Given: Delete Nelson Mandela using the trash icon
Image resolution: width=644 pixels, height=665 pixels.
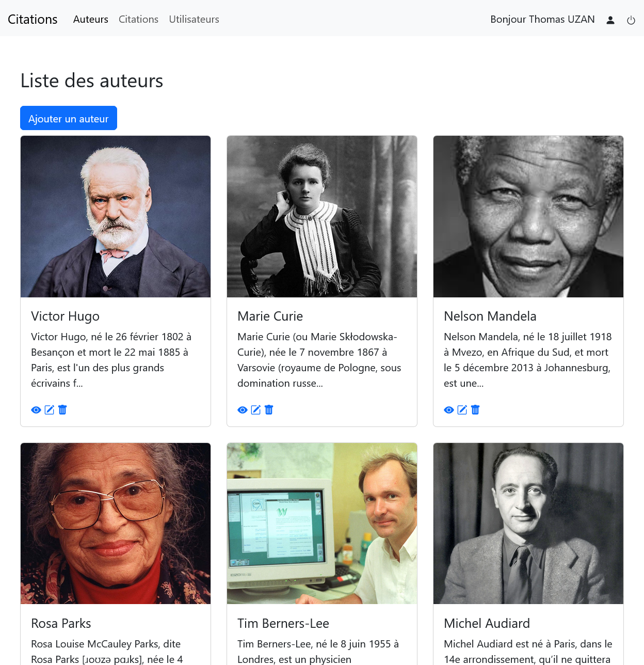Looking at the screenshot, I should (475, 410).
